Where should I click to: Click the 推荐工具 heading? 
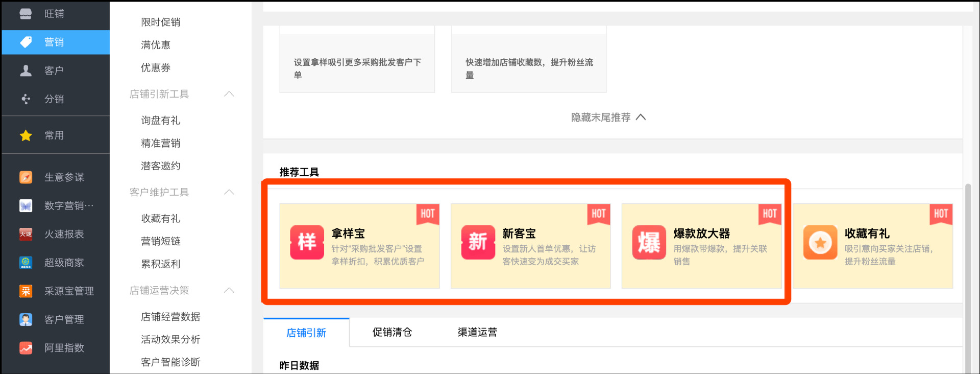pos(299,172)
